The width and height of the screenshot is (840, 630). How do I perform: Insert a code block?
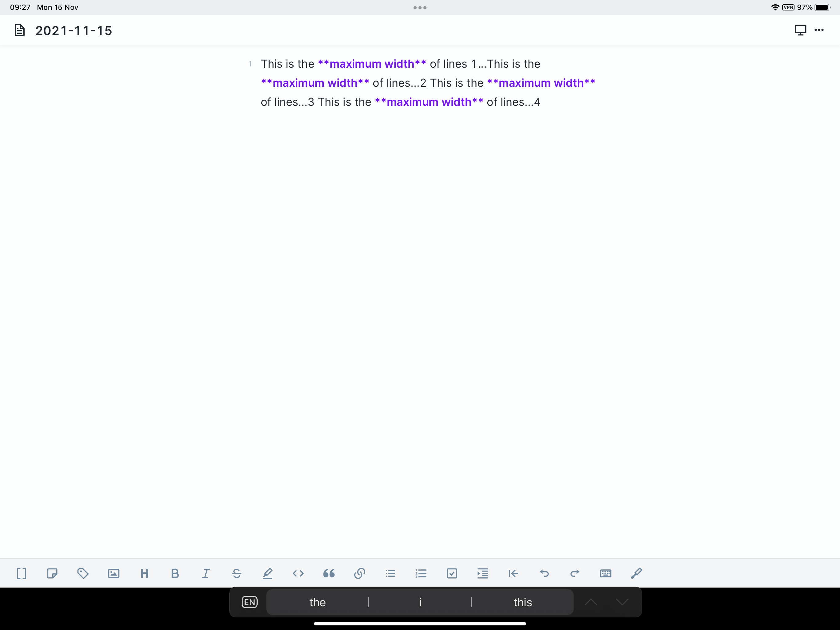(x=298, y=573)
